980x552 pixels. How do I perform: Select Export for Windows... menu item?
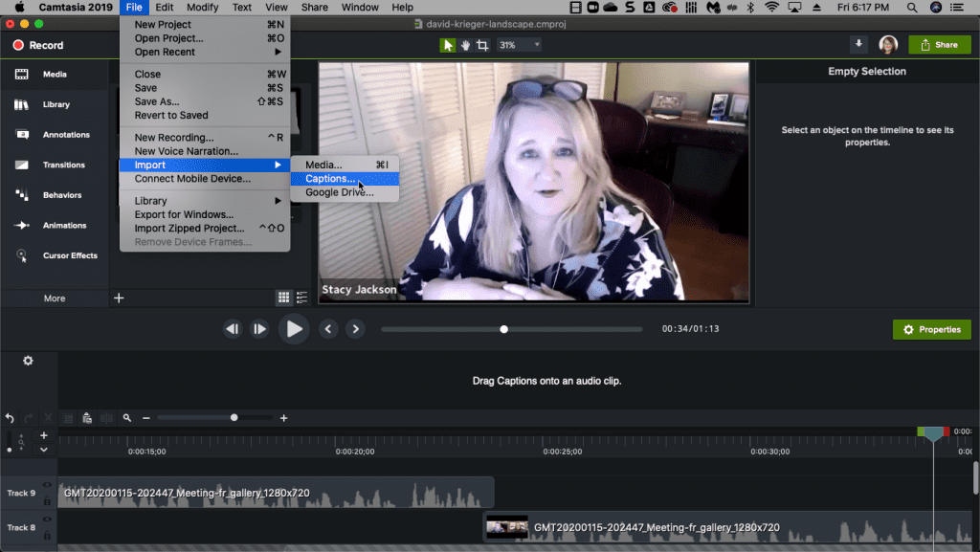click(205, 214)
